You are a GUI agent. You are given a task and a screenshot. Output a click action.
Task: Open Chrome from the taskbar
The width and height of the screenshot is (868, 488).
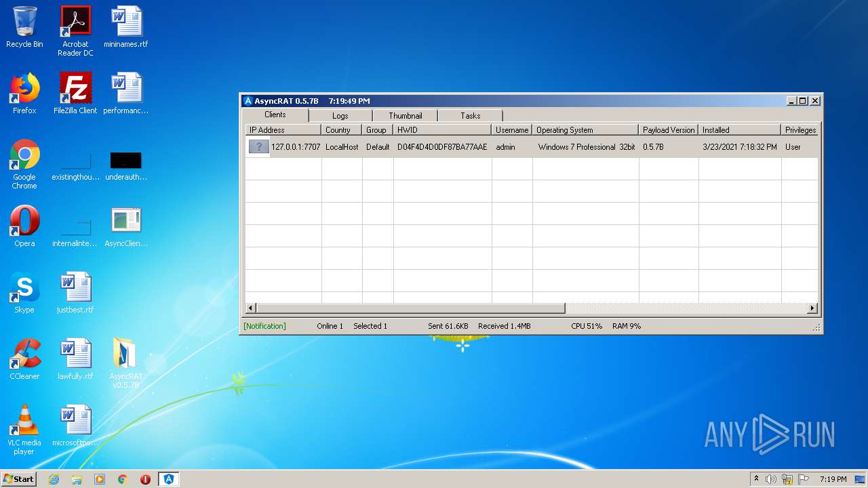click(123, 479)
